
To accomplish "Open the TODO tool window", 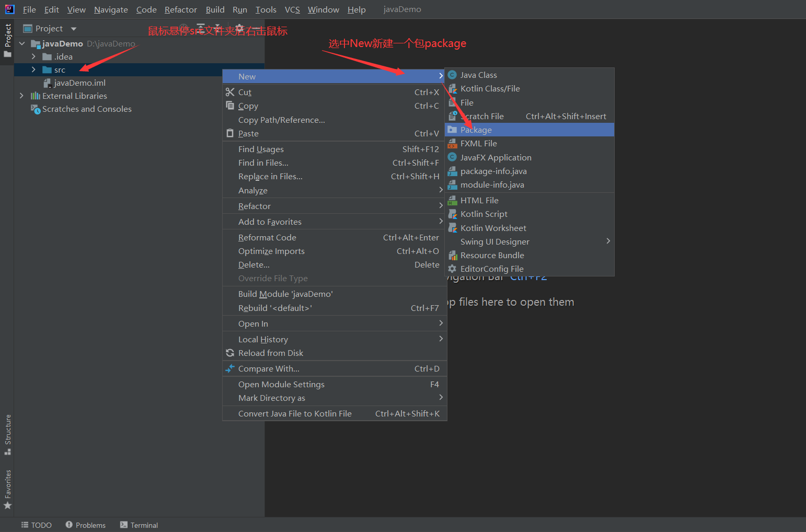I will [36, 525].
